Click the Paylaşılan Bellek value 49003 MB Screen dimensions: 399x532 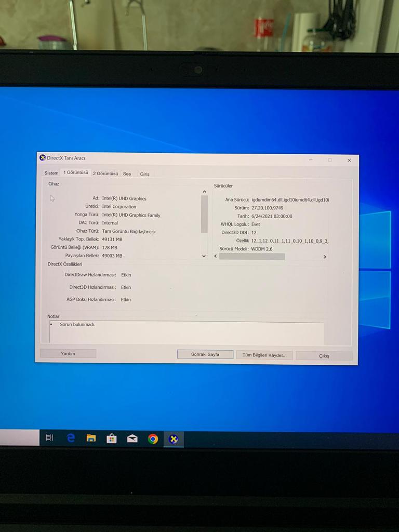click(x=112, y=256)
